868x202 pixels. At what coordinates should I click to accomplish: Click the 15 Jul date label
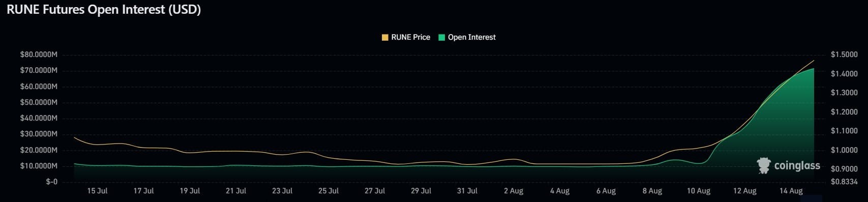(97, 191)
